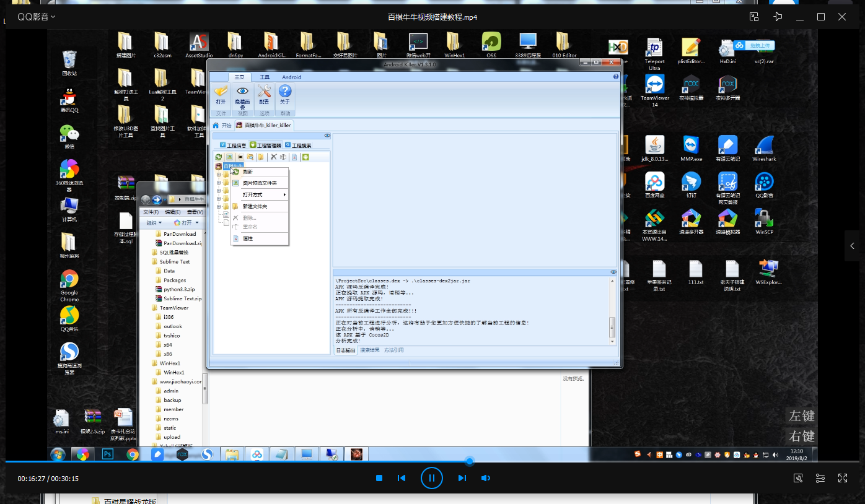Choose 刷新 from the context menu
Screen dimensions: 865x504
click(260, 172)
